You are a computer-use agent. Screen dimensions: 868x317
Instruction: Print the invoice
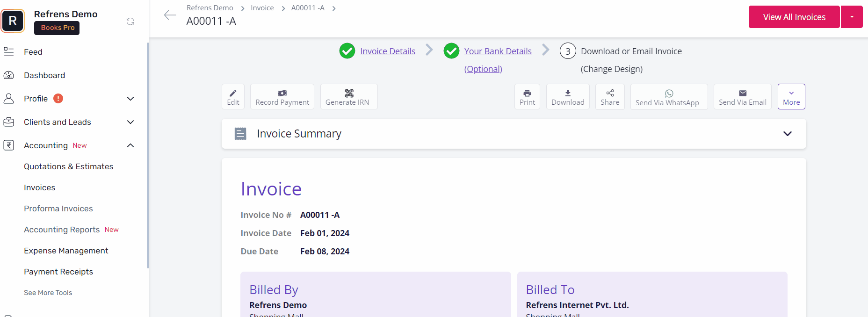[x=527, y=97]
